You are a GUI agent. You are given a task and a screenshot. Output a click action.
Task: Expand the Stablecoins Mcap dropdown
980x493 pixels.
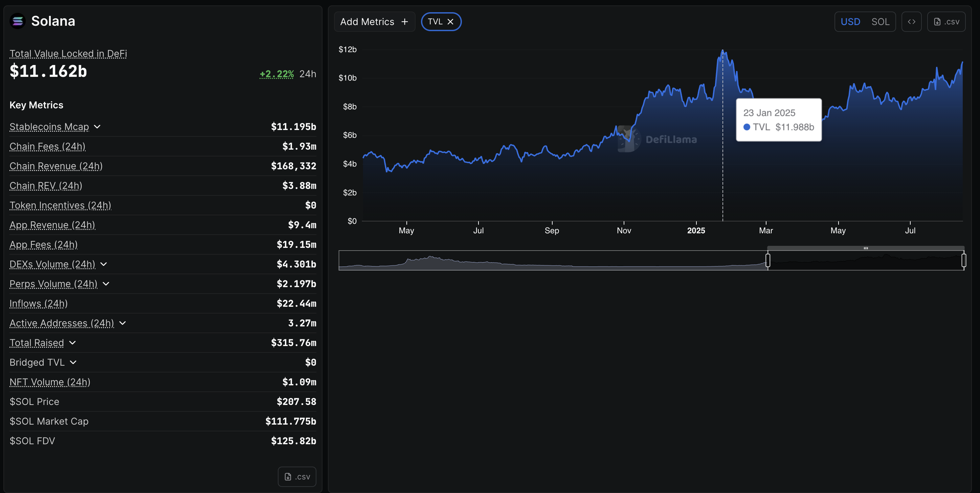pos(98,127)
